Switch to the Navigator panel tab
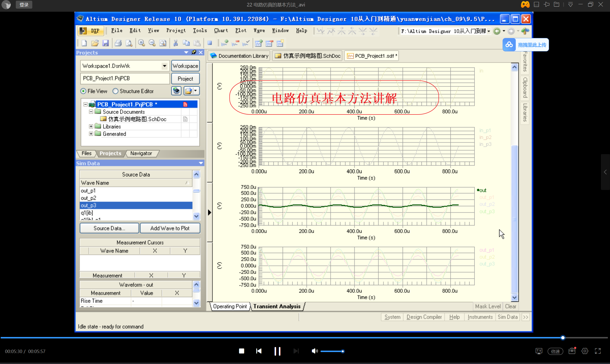 (x=141, y=153)
